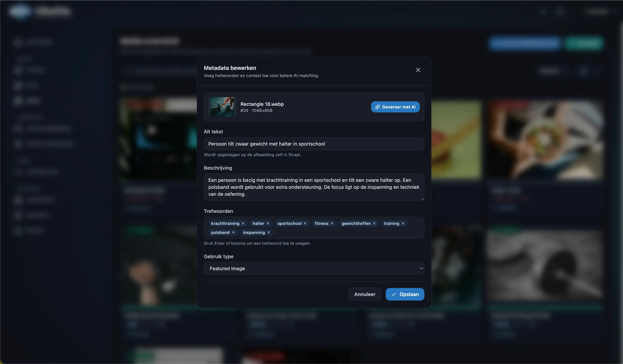Close the Metadata bewerken dialog
The image size is (623, 364).
click(x=418, y=70)
